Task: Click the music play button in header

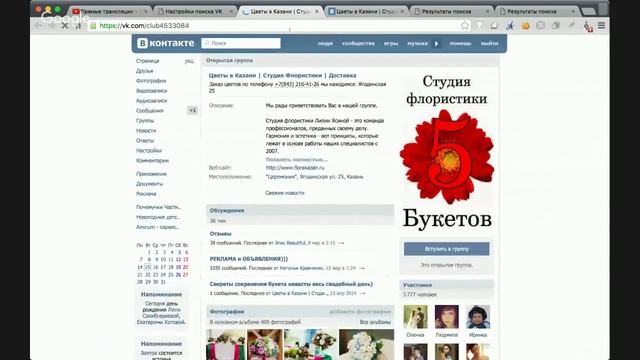Action: click(436, 43)
